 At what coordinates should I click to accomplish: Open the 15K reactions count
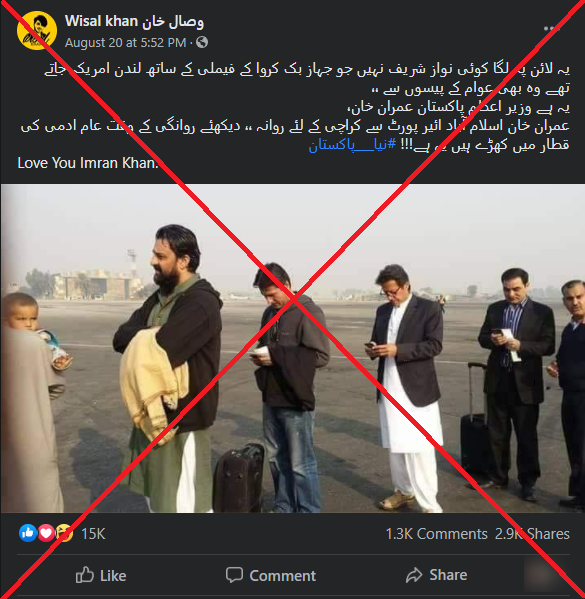click(93, 534)
